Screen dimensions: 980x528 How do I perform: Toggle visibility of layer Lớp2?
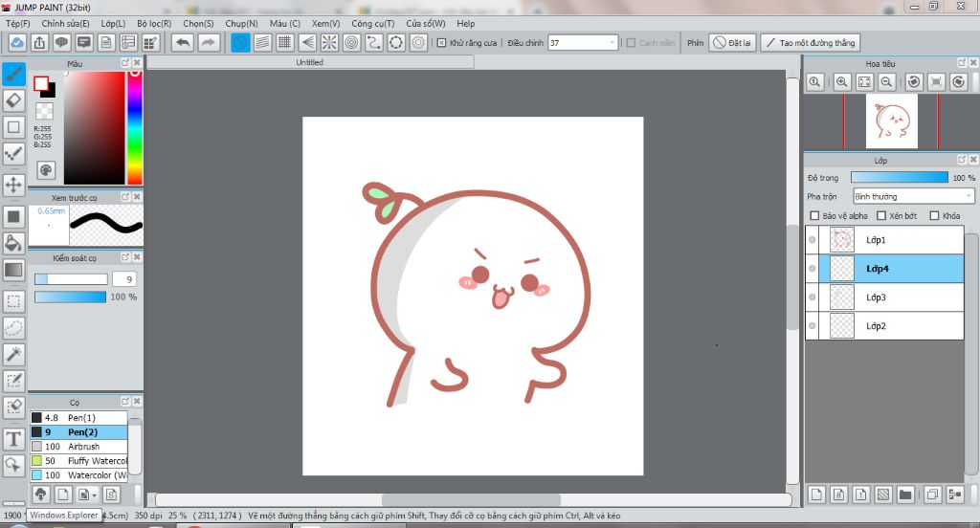click(812, 326)
